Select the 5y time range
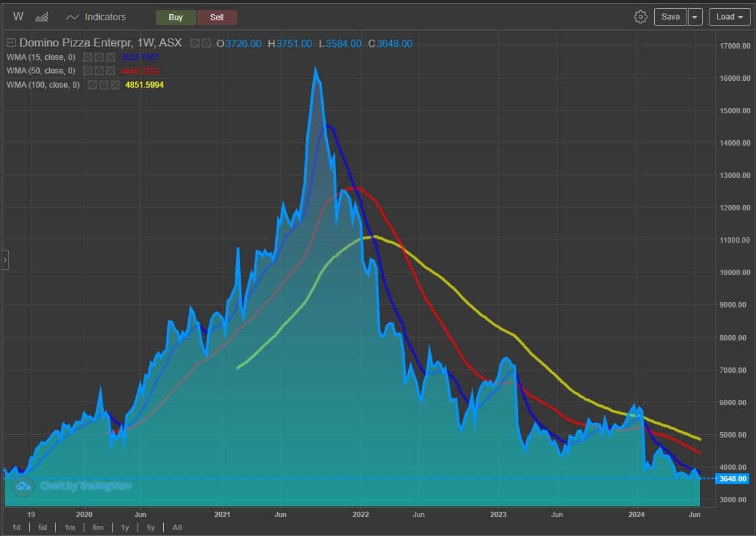 [151, 527]
